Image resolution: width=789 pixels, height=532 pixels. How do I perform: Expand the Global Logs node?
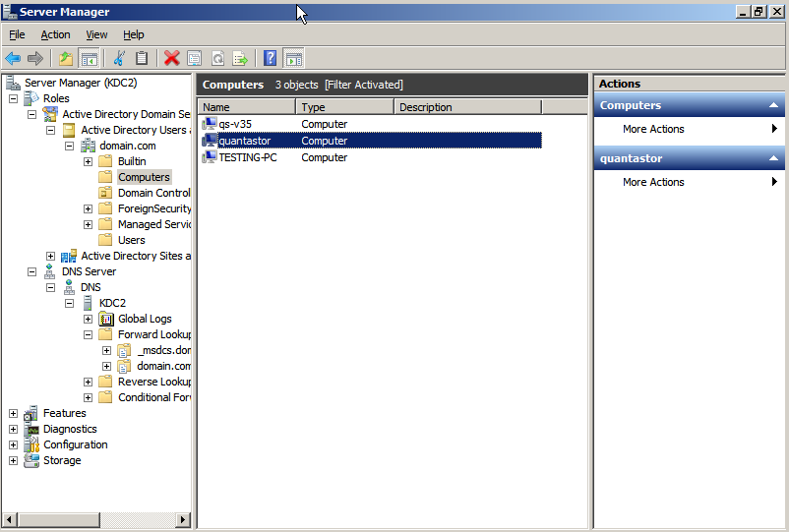(89, 320)
